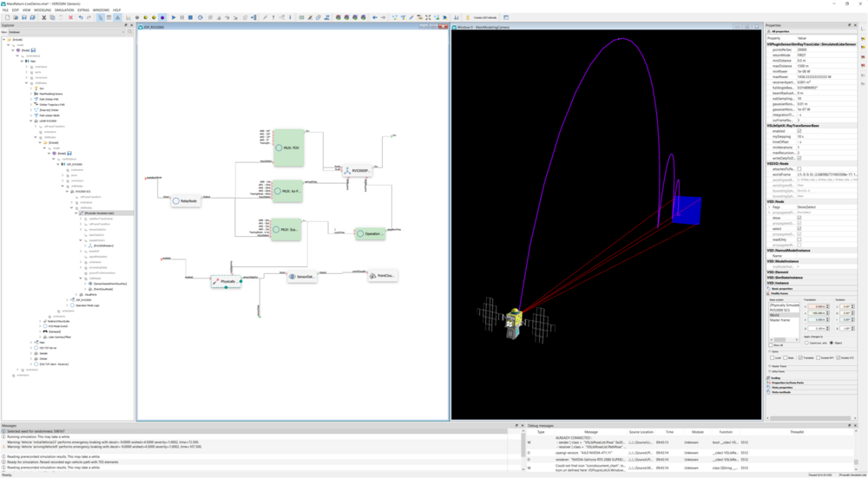Expand the 'flags' property row
This screenshot has width=868, height=478.
(768, 207)
